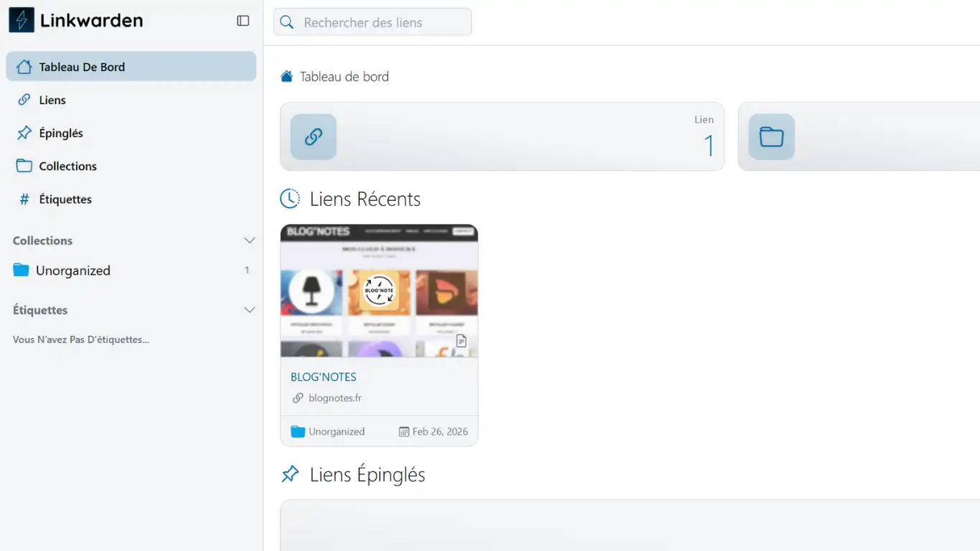Click the BLOG'NOTES link title
Viewport: 980px width, 551px height.
324,377
